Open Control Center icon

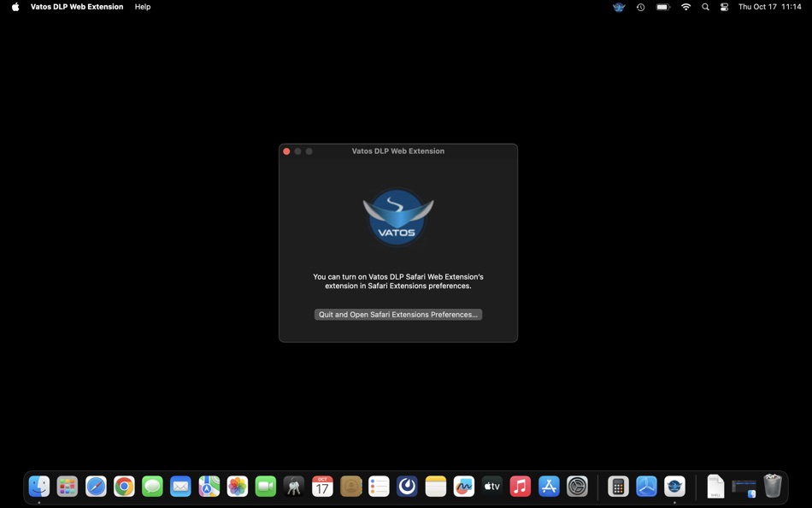tap(725, 7)
